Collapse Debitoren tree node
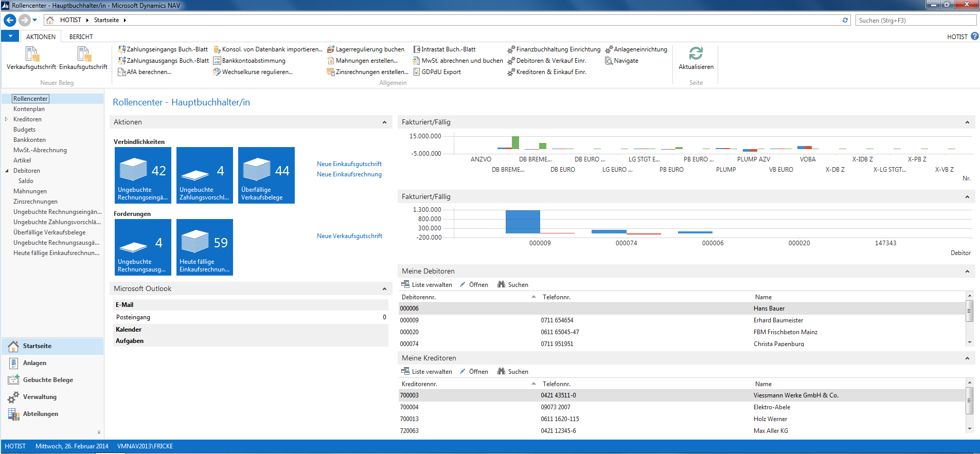The image size is (980, 454). (x=7, y=171)
